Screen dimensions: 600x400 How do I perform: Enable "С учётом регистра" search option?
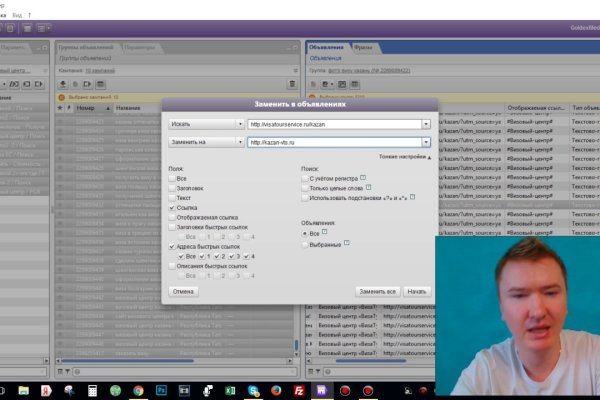pyautogui.click(x=305, y=176)
